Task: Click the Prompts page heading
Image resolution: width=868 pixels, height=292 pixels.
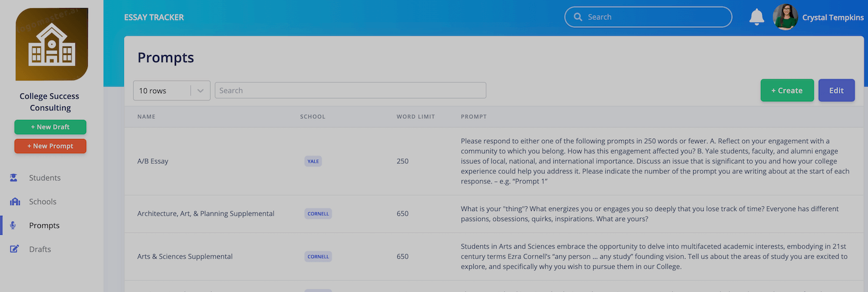Action: [166, 57]
